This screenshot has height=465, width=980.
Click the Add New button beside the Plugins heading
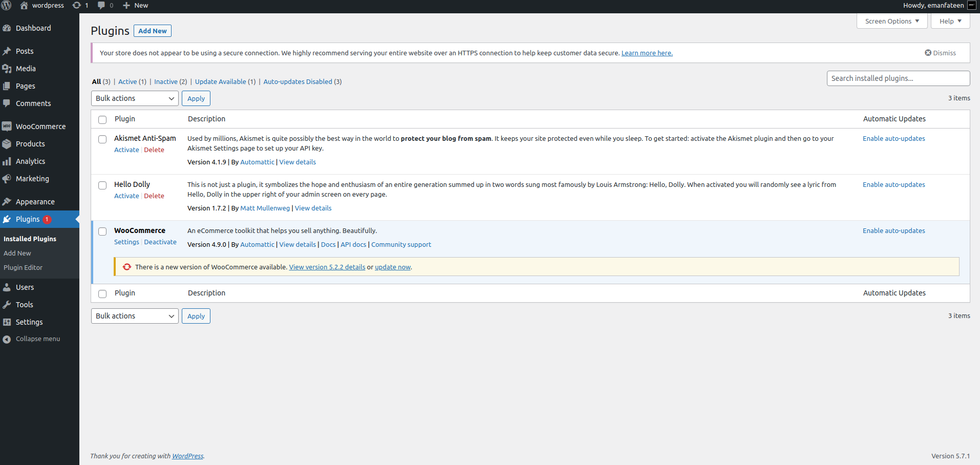pyautogui.click(x=153, y=31)
